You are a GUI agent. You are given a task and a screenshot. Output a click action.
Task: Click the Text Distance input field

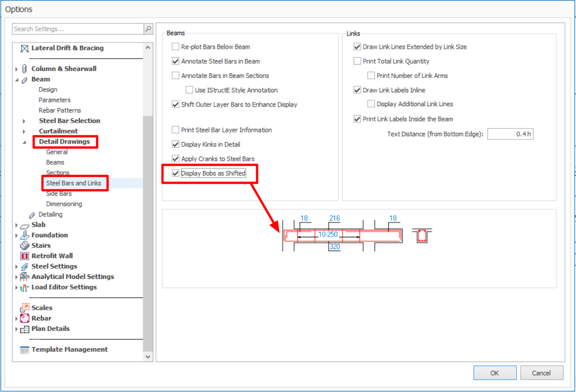pyautogui.click(x=510, y=134)
